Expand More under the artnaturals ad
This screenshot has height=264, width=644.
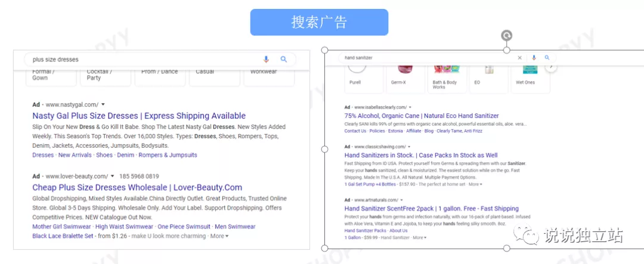click(420, 238)
